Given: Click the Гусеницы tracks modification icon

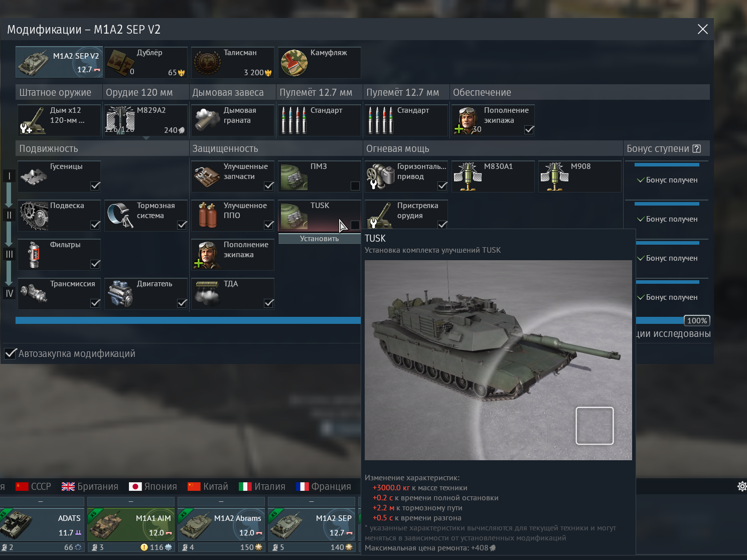Looking at the screenshot, I should click(x=34, y=176).
